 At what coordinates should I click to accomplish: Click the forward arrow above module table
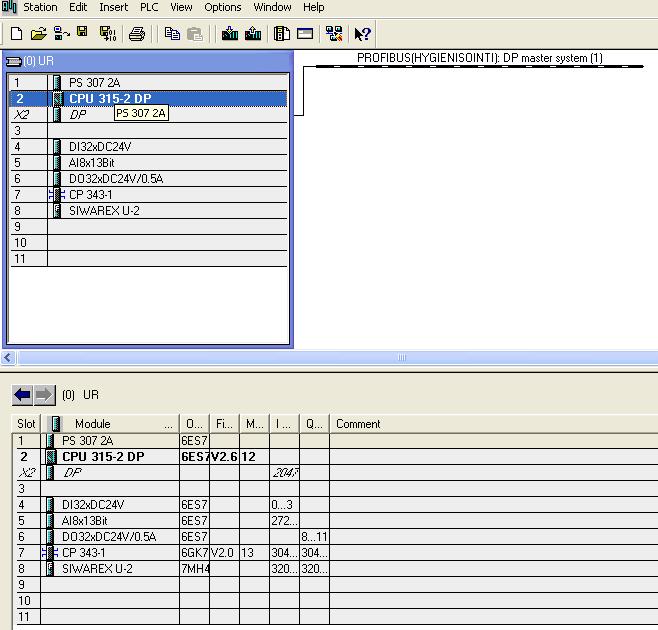(44, 395)
